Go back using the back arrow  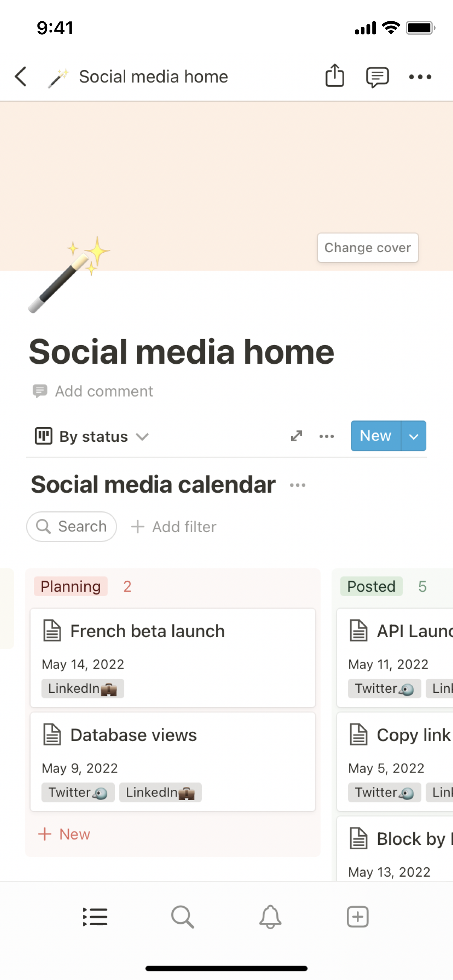click(x=21, y=76)
